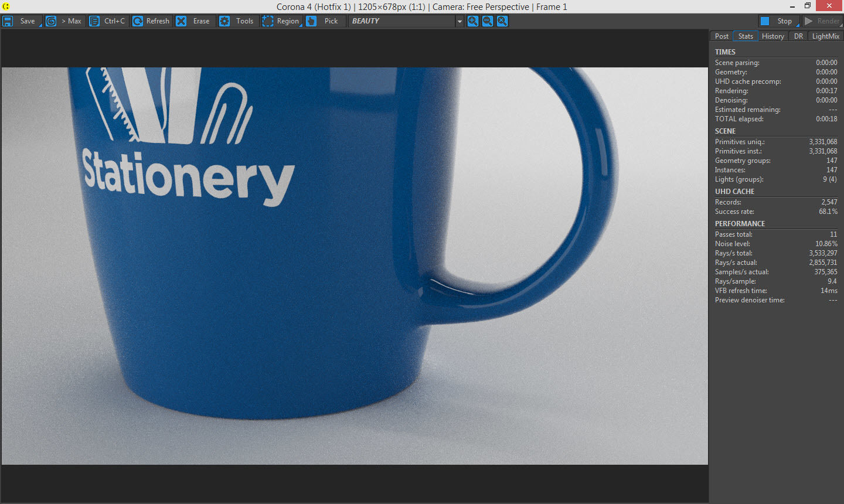Click the 'Rays/s total:' value 3,533,297

[x=823, y=253]
